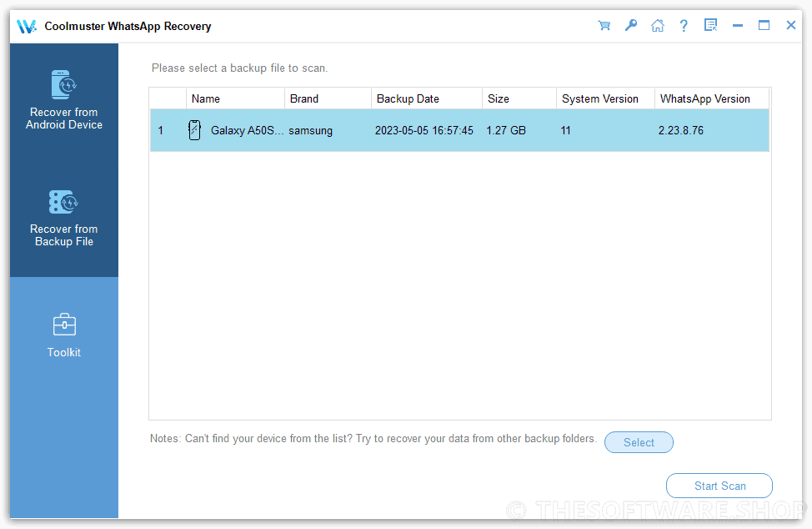
Task: Click the Select backup folder button
Action: pyautogui.click(x=639, y=442)
